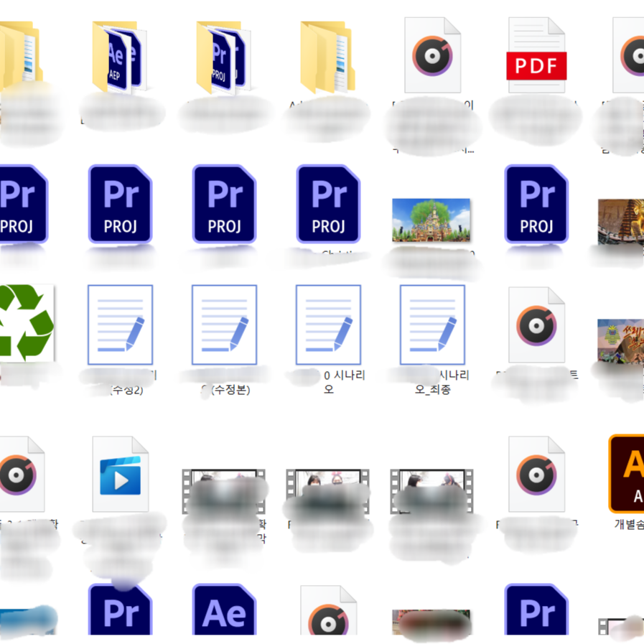Select the folder containing Premiere PROJ files

(x=223, y=57)
